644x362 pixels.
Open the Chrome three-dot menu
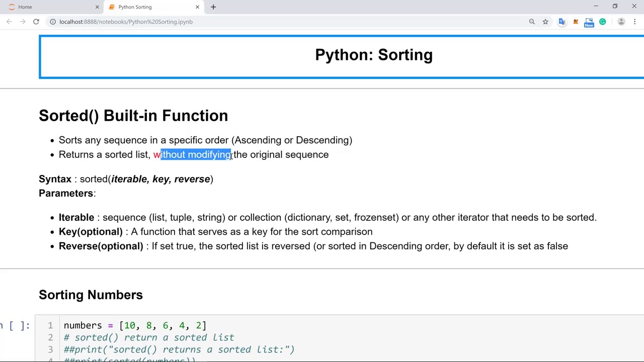point(634,22)
